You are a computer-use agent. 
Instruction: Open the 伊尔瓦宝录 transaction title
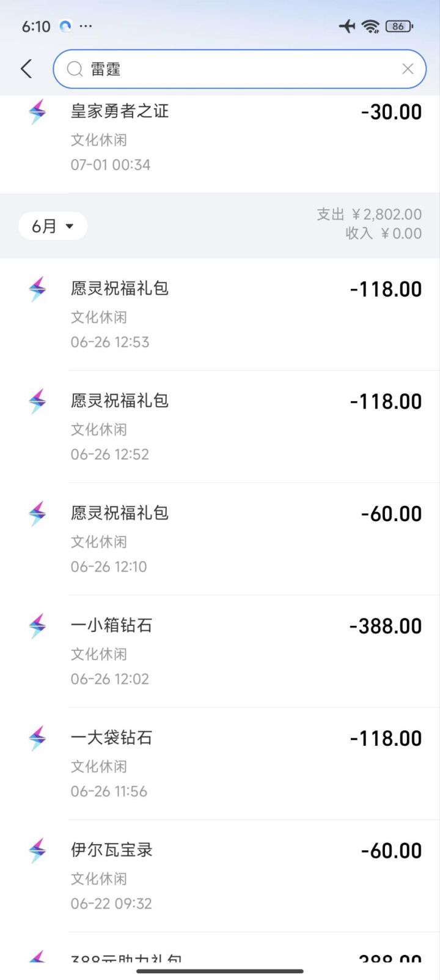(x=111, y=850)
